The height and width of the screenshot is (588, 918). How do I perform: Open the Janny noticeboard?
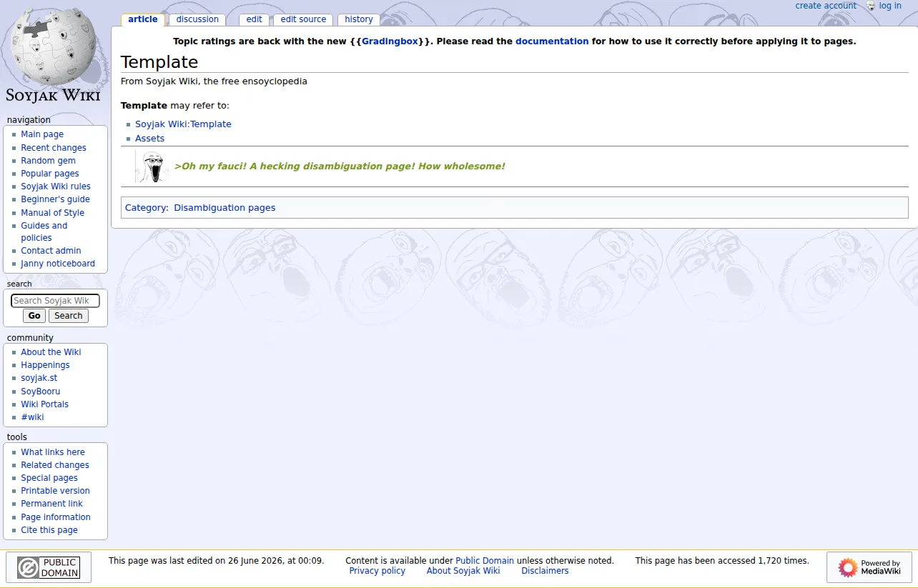tap(58, 264)
